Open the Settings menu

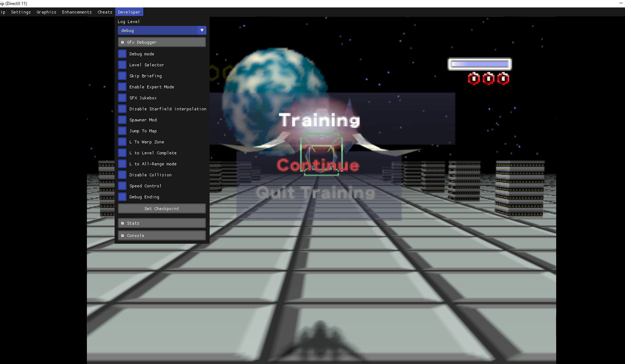pyautogui.click(x=21, y=12)
